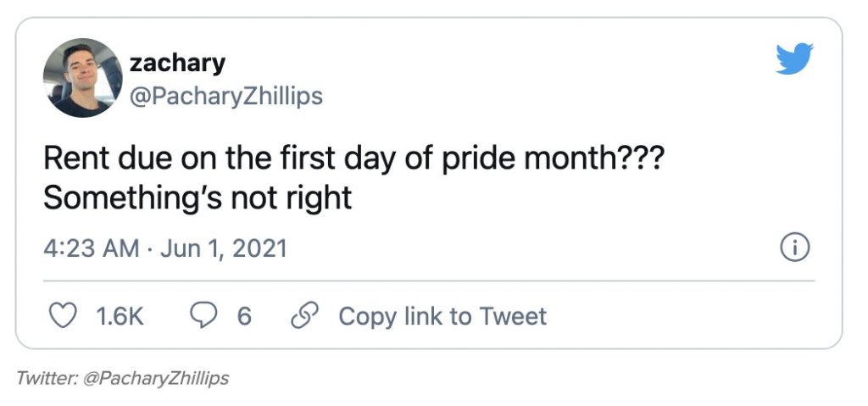This screenshot has height=406, width=868.
Task: Click the word "Tweet" in the copy link label
Action: [513, 316]
